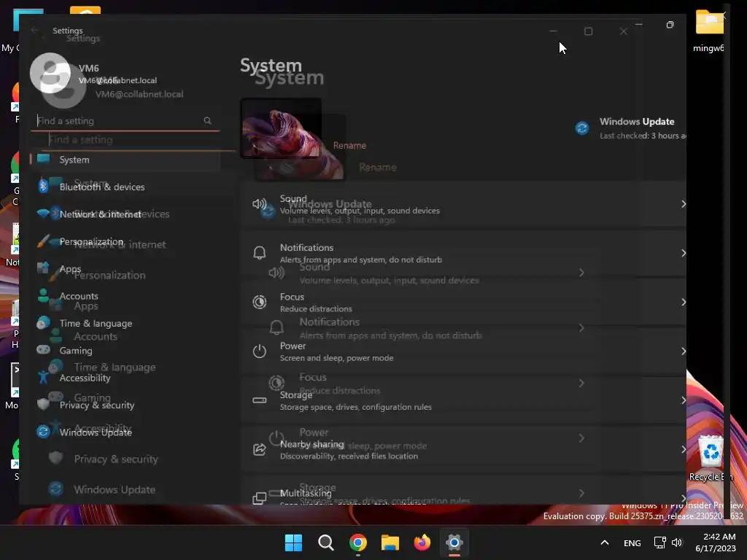Image resolution: width=747 pixels, height=560 pixels.
Task: Click the Sound speaker icon
Action: pos(260,204)
